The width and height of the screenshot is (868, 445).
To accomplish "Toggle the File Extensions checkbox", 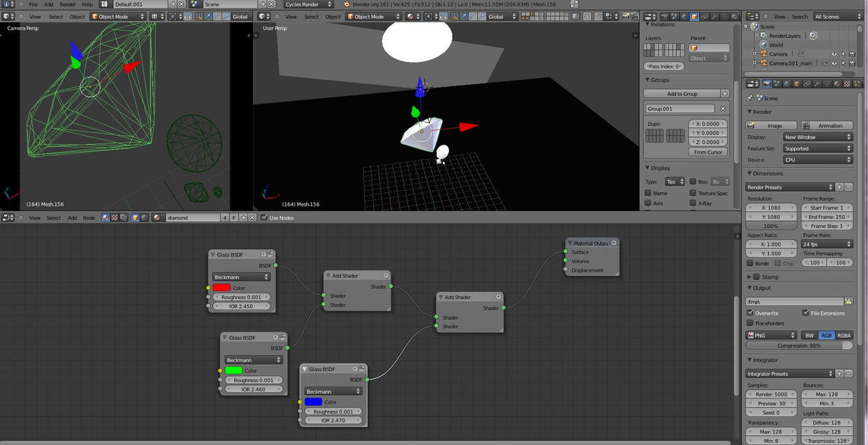I will pyautogui.click(x=805, y=313).
